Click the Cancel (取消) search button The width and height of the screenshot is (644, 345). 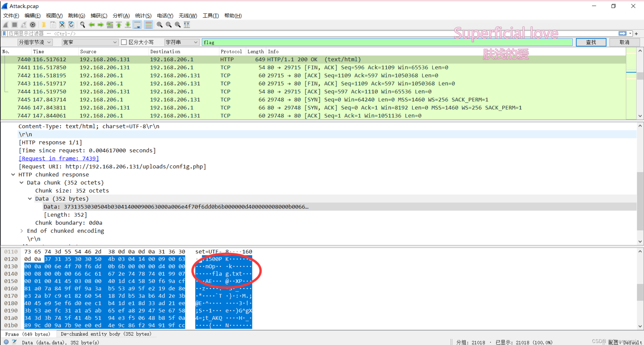click(x=624, y=42)
